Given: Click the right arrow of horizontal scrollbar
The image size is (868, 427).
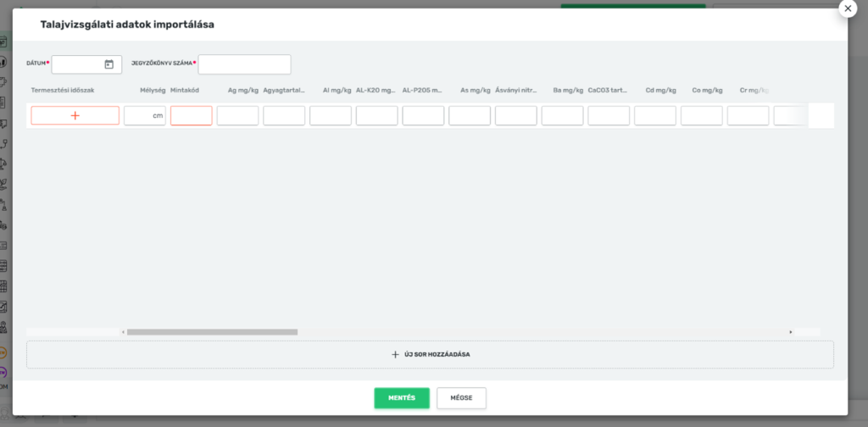Looking at the screenshot, I should point(791,332).
